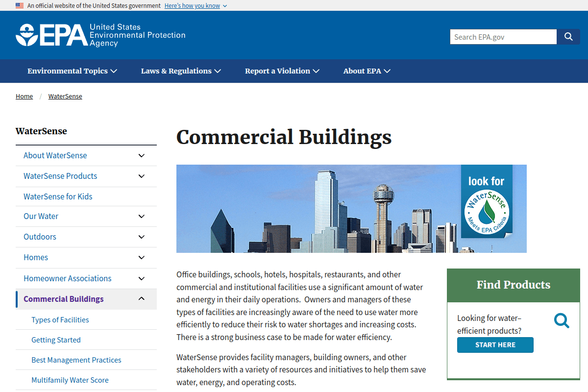This screenshot has width=588, height=392.
Task: Click the EPA logo in the header
Action: tap(100, 35)
